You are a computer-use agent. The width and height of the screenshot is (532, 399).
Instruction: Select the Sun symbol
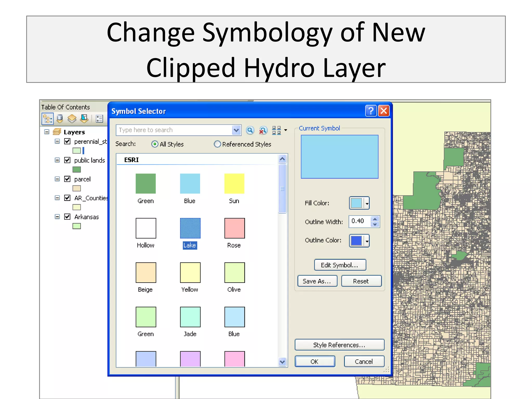[x=234, y=183]
